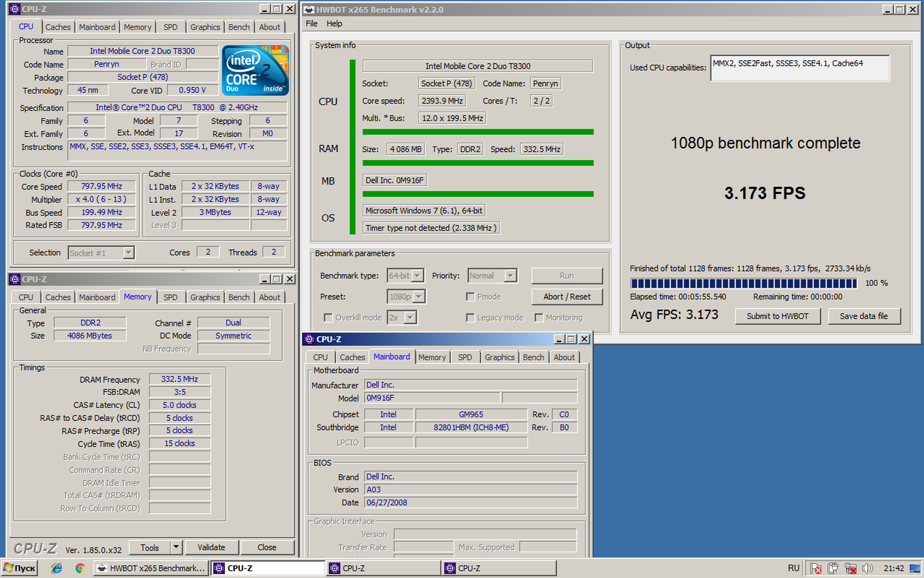924x578 pixels.
Task: Open the Help menu in HWBOT
Action: [x=334, y=24]
